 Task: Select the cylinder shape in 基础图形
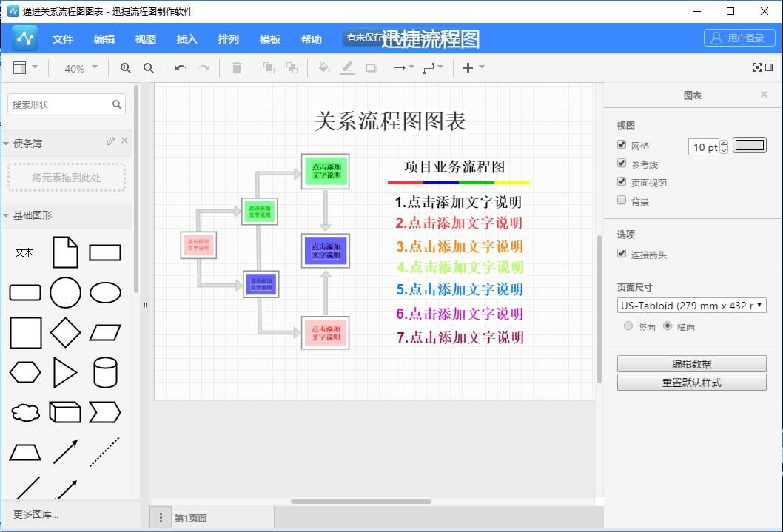click(105, 372)
